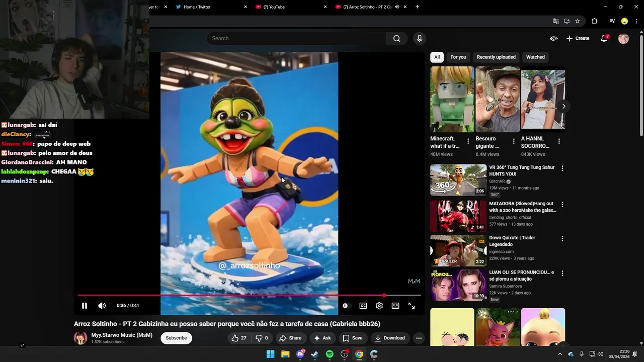This screenshot has height=362, width=644.
Task: Open Steam from the taskbar
Action: pos(315,354)
